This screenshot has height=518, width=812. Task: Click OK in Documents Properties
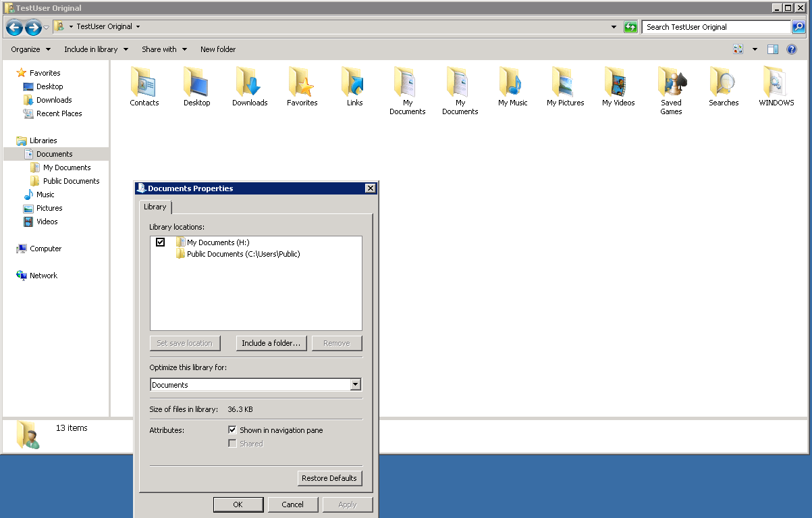238,504
